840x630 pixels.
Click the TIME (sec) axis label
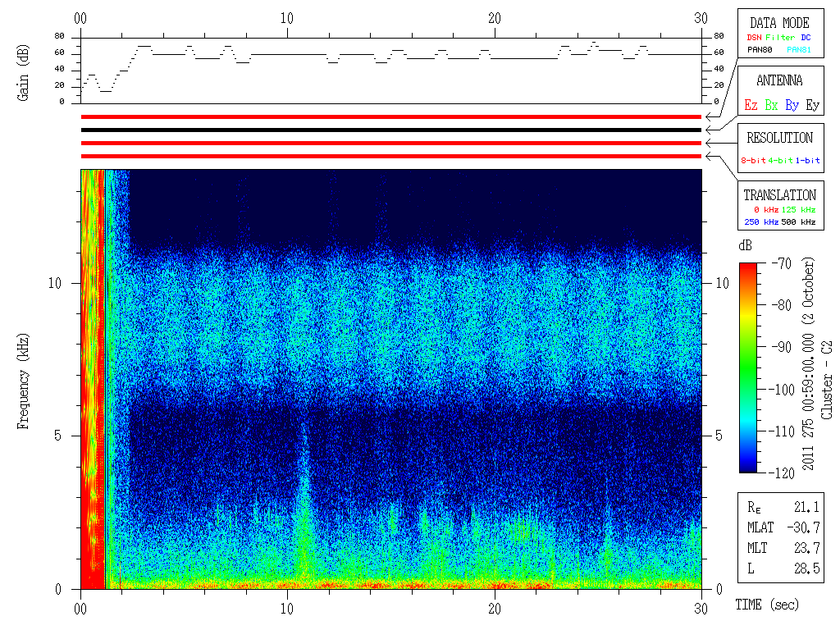[x=767, y=605]
